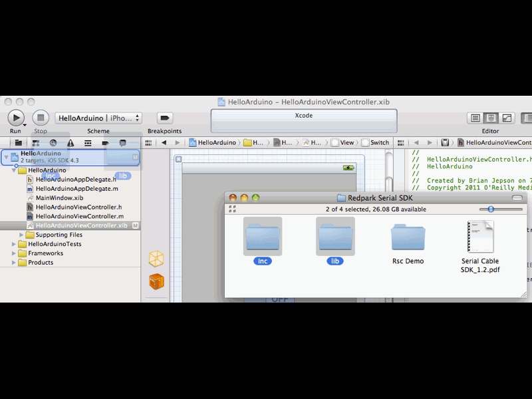Click the Redpark Serial SDK title folder icon
This screenshot has height=399, width=532.
click(341, 198)
